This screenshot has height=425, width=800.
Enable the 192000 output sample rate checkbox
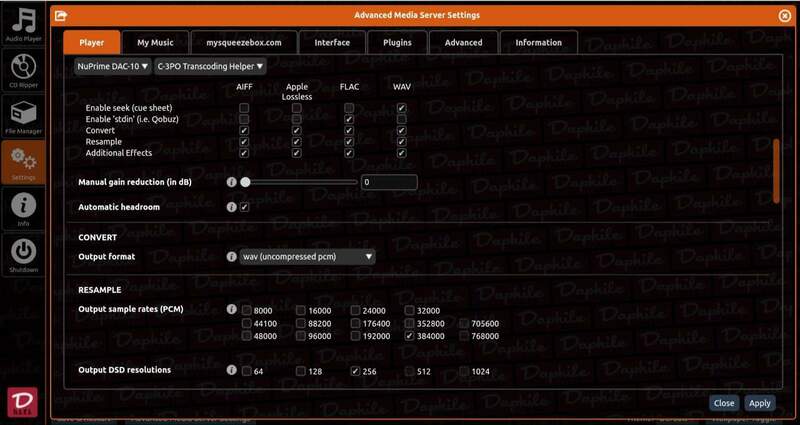(355, 338)
